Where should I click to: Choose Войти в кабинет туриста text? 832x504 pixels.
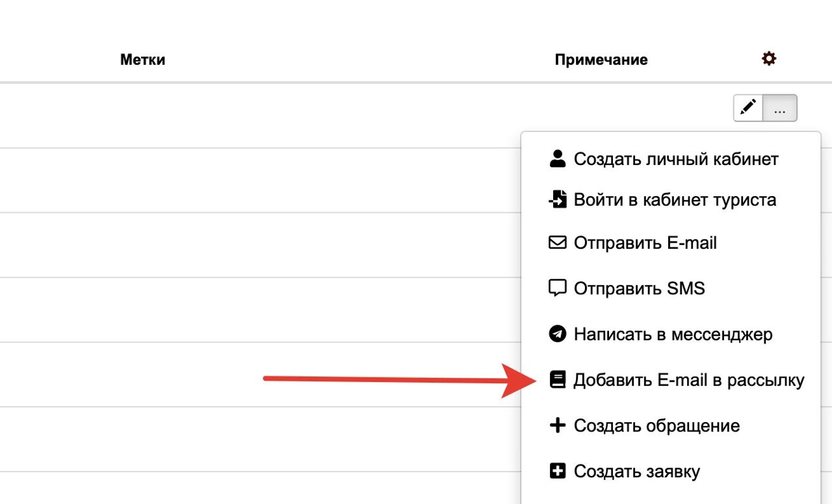coord(675,199)
